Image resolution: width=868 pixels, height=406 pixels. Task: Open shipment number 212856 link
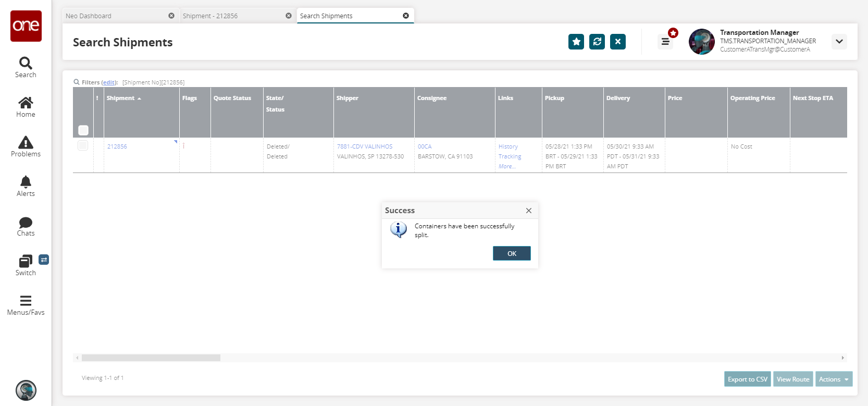point(117,146)
